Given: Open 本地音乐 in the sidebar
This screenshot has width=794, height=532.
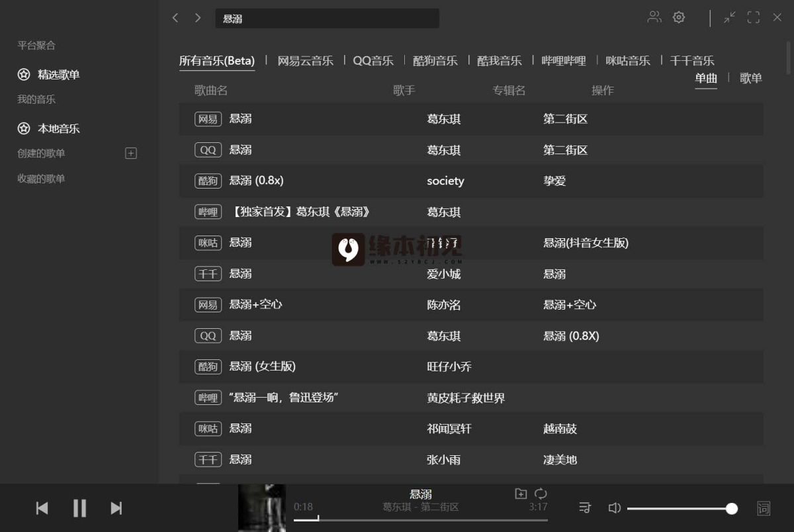Looking at the screenshot, I should [x=58, y=128].
